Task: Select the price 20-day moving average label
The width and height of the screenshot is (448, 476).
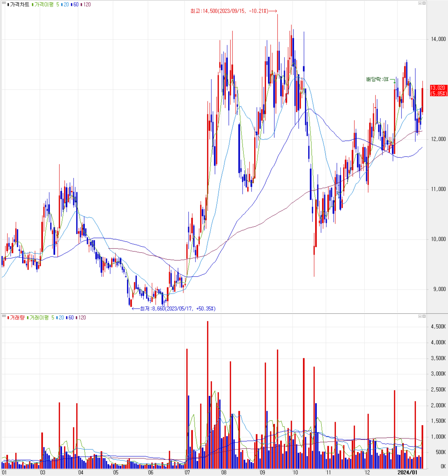Action: click(66, 5)
